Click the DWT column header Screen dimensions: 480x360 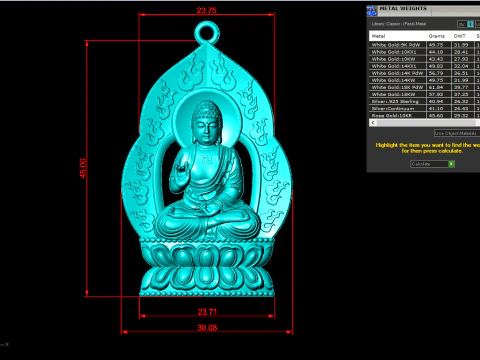(x=462, y=36)
